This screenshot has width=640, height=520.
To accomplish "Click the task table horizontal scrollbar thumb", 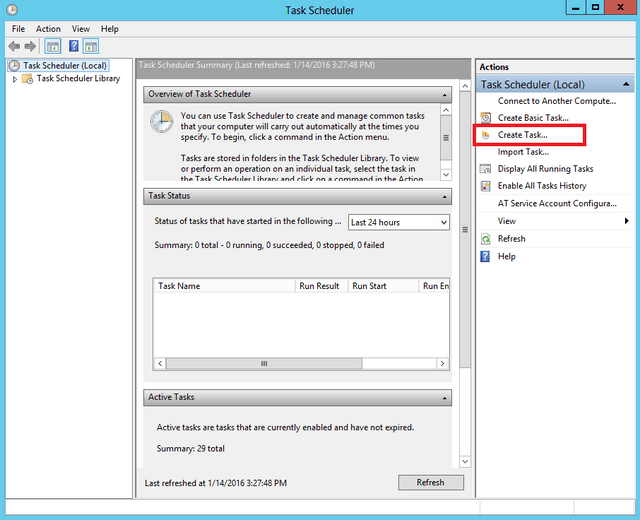I will (264, 363).
